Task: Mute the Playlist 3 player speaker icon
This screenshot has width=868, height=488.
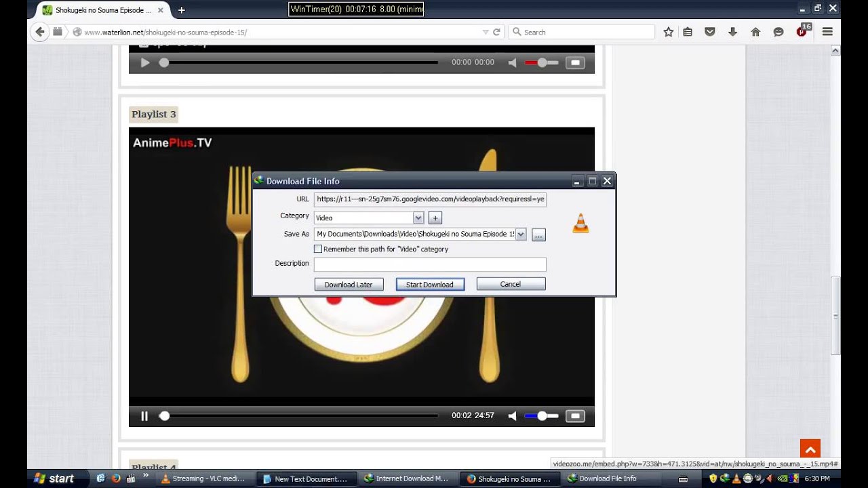Action: pos(513,416)
